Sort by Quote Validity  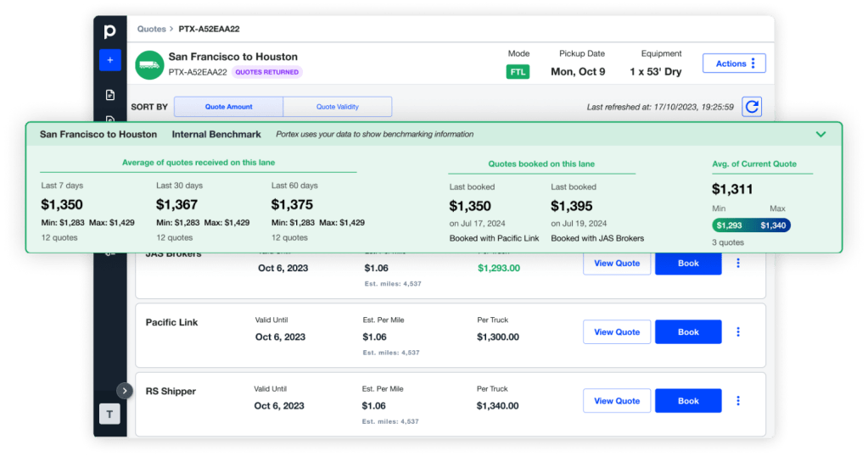[338, 107]
